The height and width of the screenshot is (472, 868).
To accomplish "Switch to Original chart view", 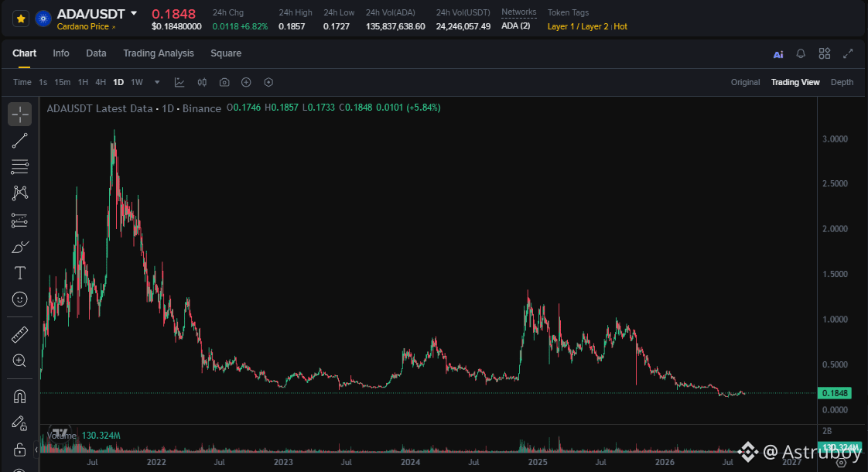I will (x=745, y=82).
